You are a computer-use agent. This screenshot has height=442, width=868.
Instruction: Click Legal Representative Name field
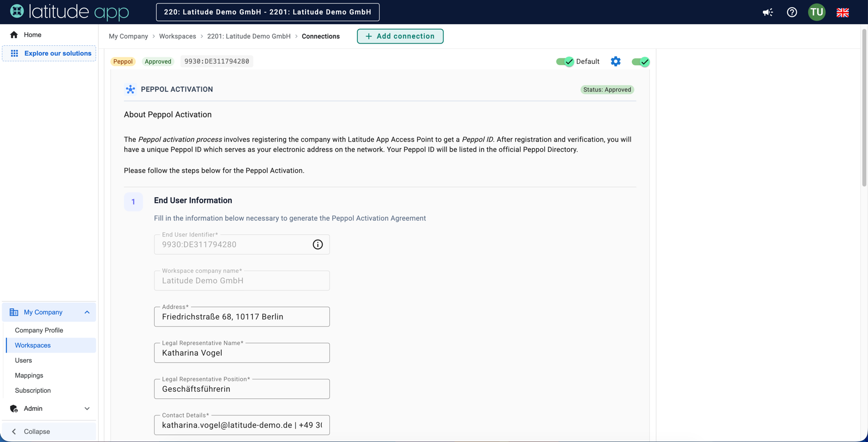coord(242,353)
